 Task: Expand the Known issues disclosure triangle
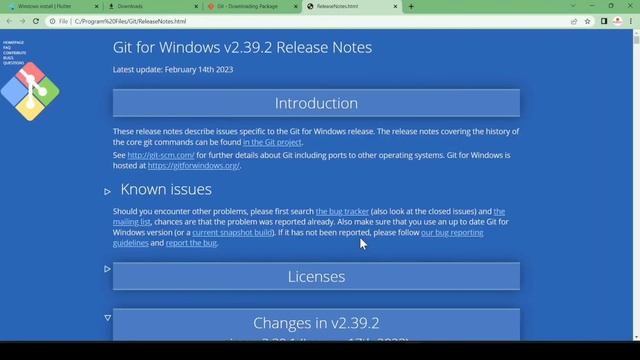click(107, 191)
